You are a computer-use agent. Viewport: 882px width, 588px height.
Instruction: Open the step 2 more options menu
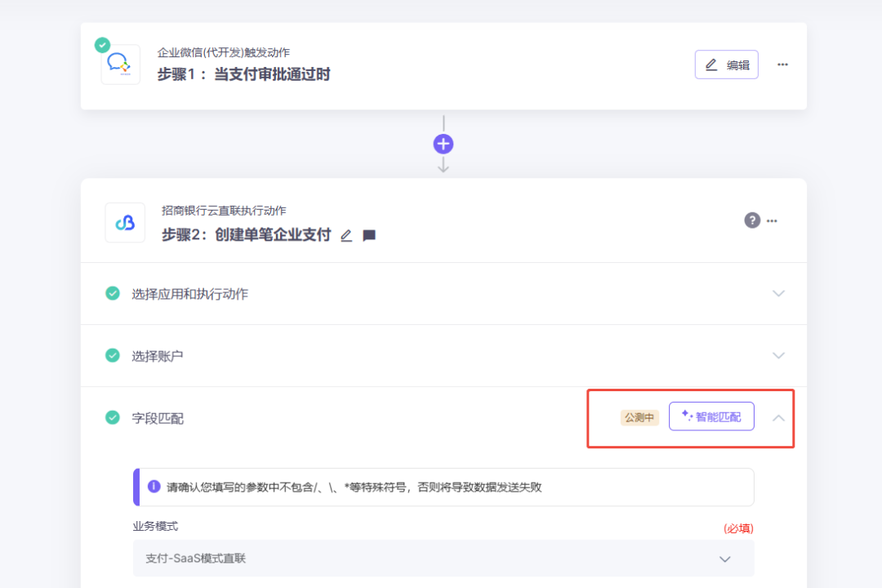(x=772, y=221)
